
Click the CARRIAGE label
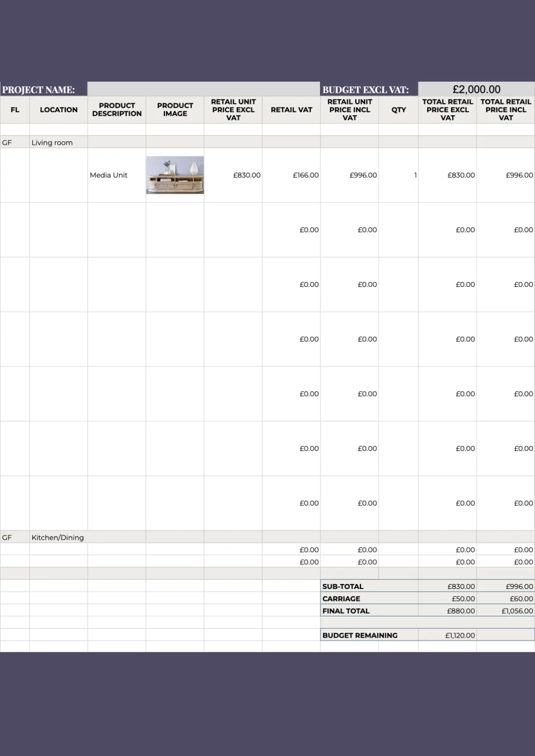tap(341, 598)
